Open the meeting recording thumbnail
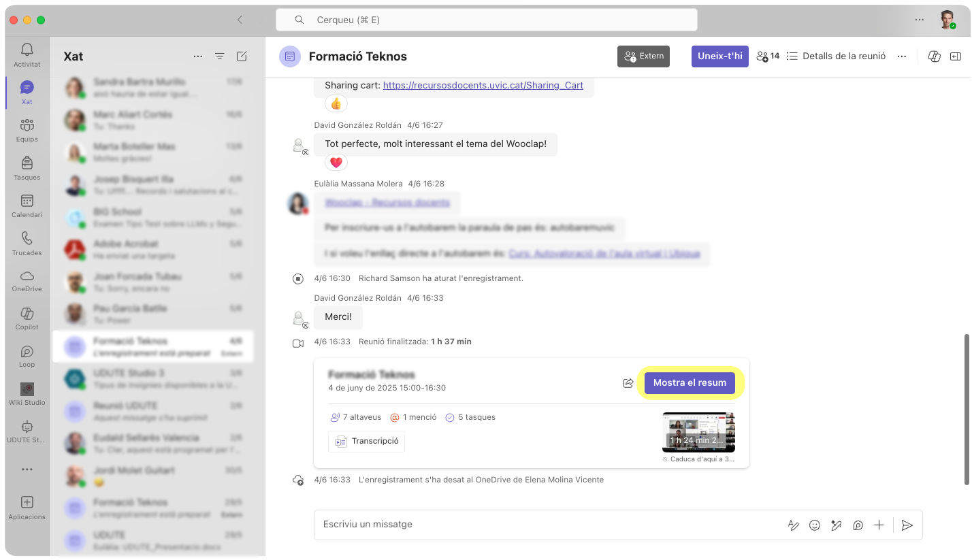The height and width of the screenshot is (560, 972). coord(698,432)
